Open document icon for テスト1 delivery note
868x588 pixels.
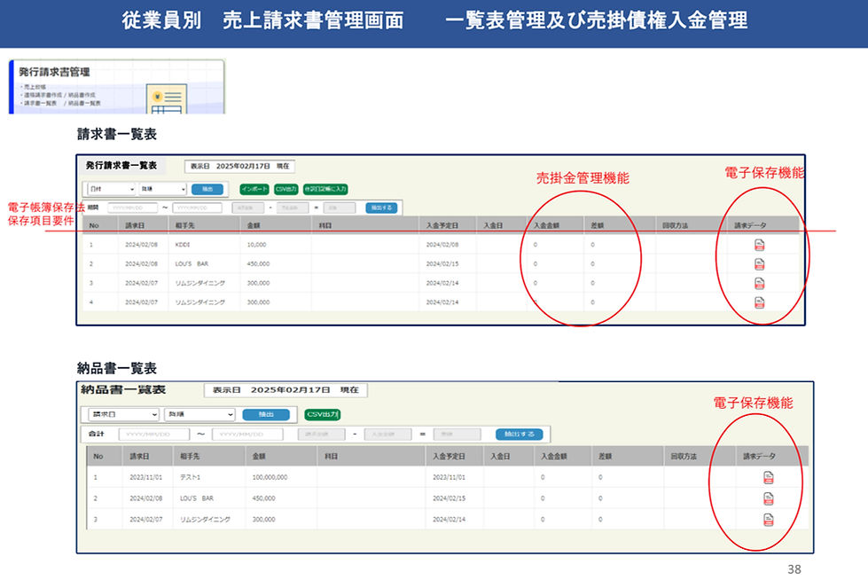[769, 477]
